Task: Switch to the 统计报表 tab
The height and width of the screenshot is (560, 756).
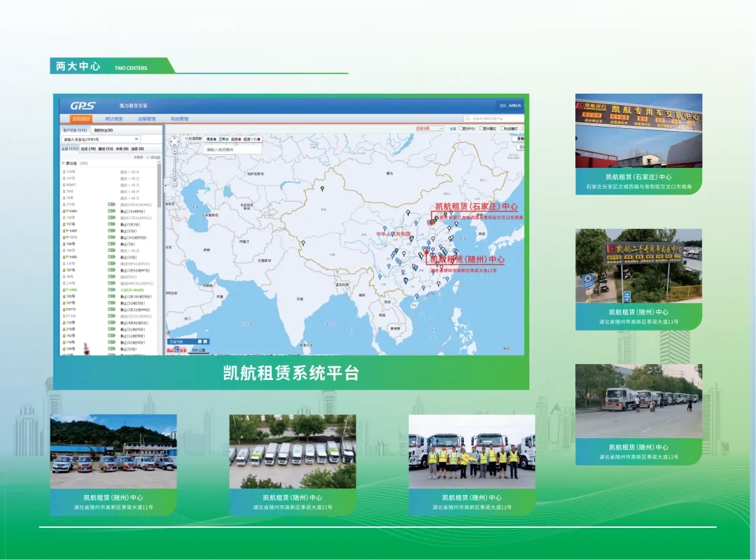Action: [x=114, y=119]
